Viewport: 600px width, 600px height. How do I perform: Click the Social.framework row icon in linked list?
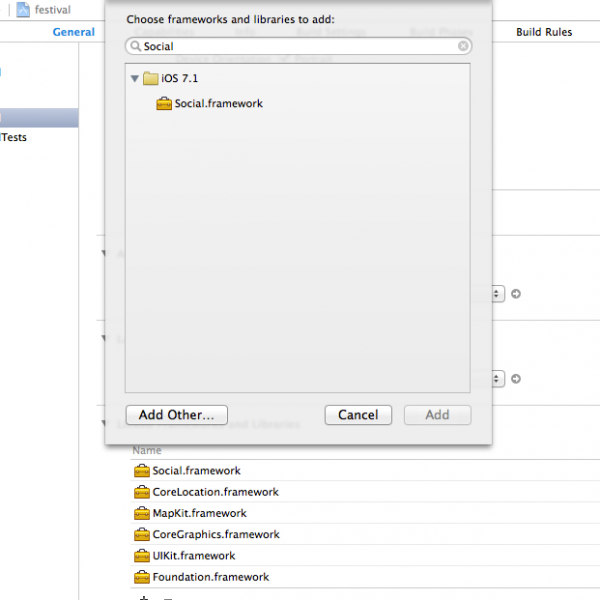(142, 471)
